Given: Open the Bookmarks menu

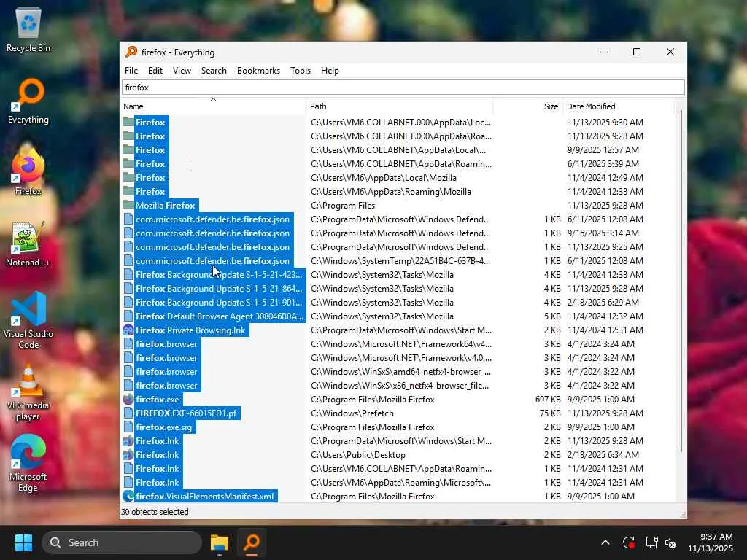Looking at the screenshot, I should pos(259,71).
